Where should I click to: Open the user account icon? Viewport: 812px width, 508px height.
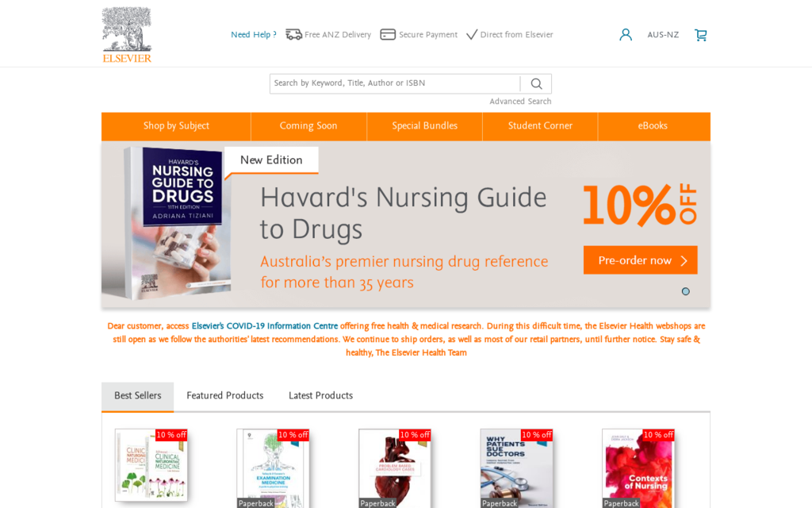pos(626,35)
